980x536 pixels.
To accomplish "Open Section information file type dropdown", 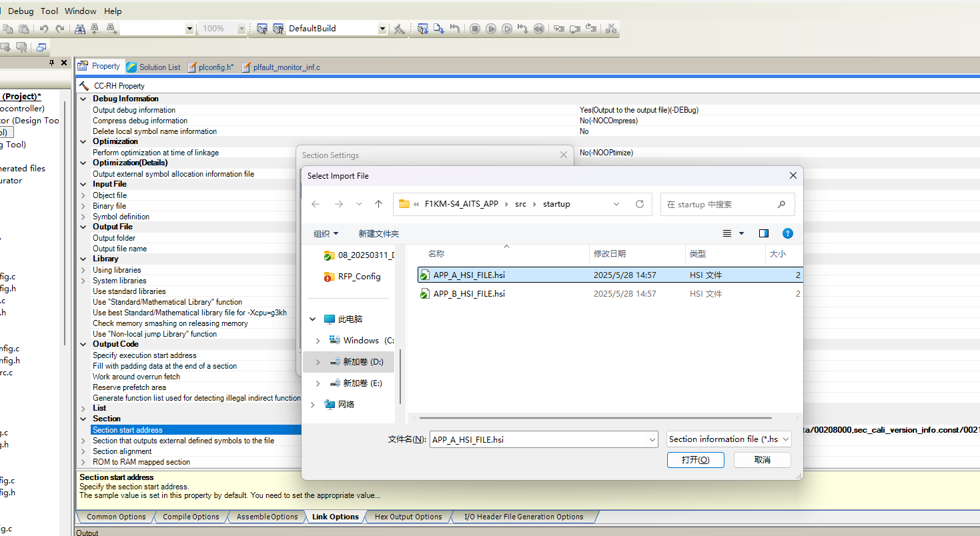I will tap(729, 439).
